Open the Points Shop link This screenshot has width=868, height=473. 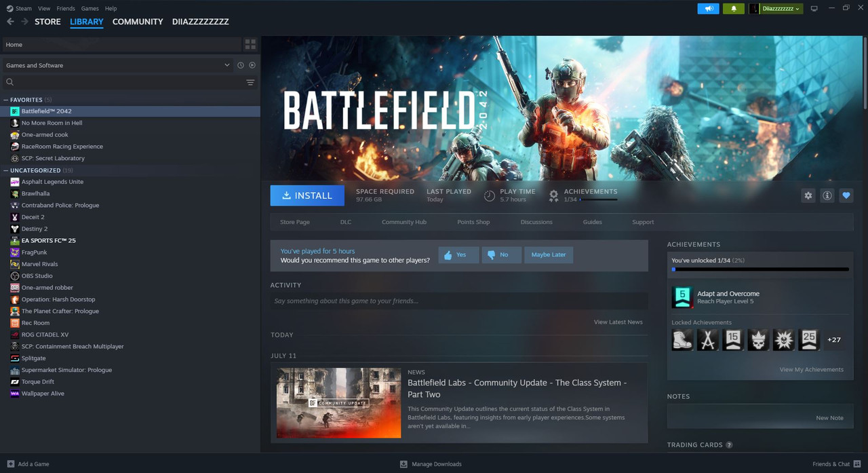tap(473, 222)
